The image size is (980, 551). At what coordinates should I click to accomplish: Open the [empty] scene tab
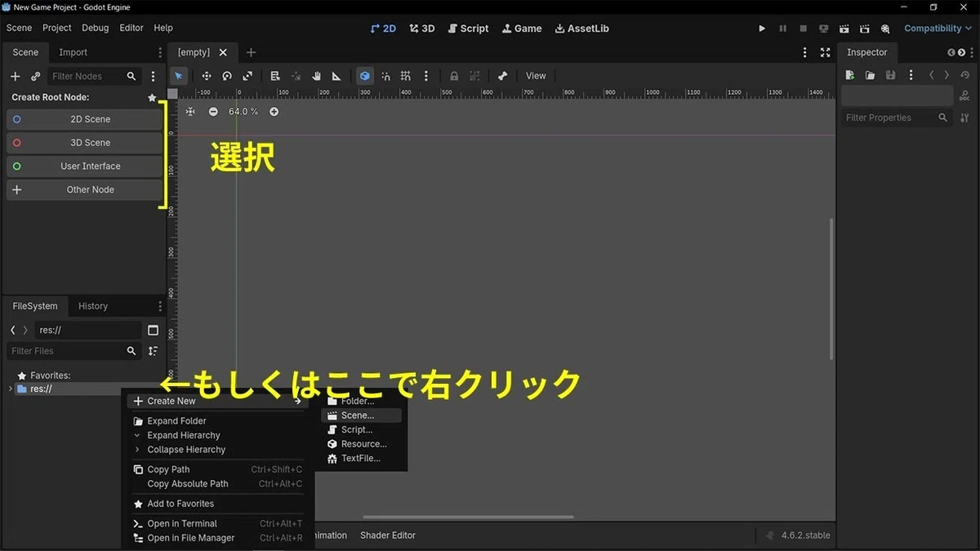tap(194, 52)
